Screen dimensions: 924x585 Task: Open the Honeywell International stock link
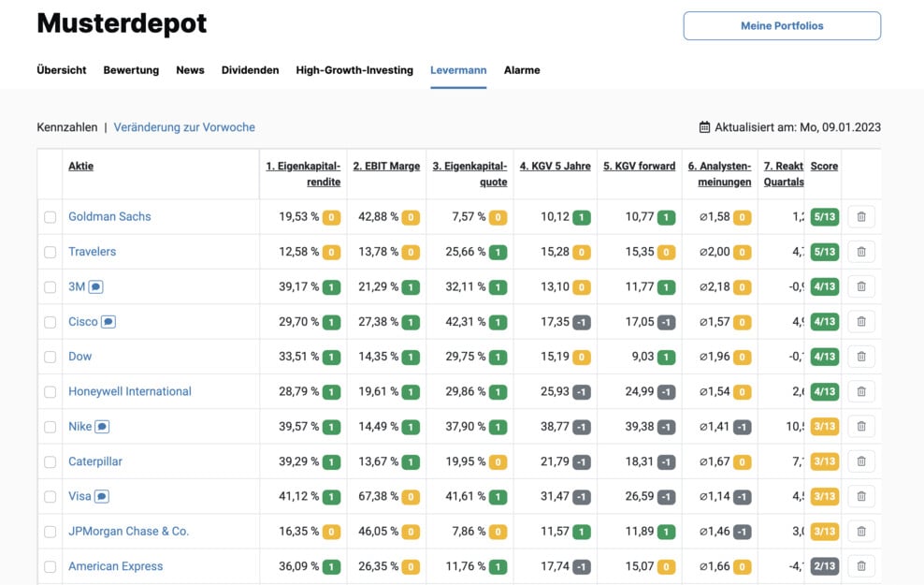130,391
